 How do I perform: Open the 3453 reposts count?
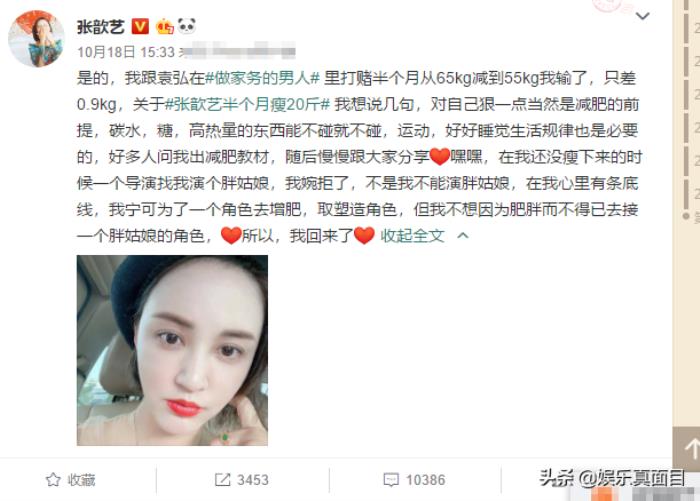253,480
